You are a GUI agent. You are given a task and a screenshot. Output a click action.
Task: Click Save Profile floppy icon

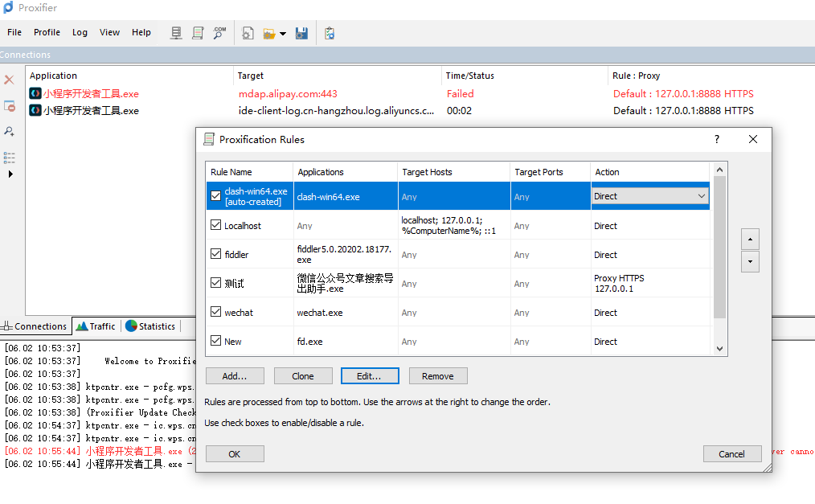point(301,34)
